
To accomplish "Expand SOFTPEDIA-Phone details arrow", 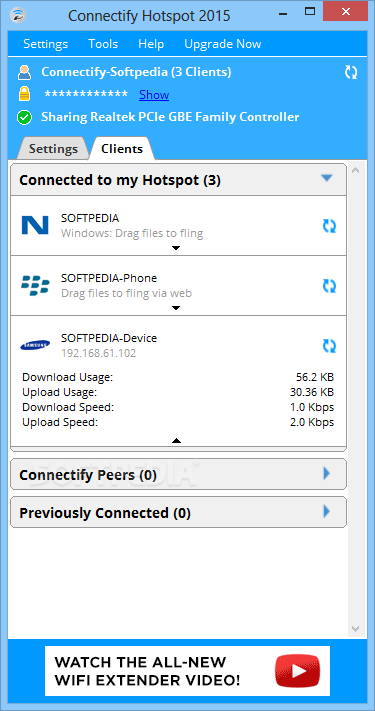I will coord(176,308).
